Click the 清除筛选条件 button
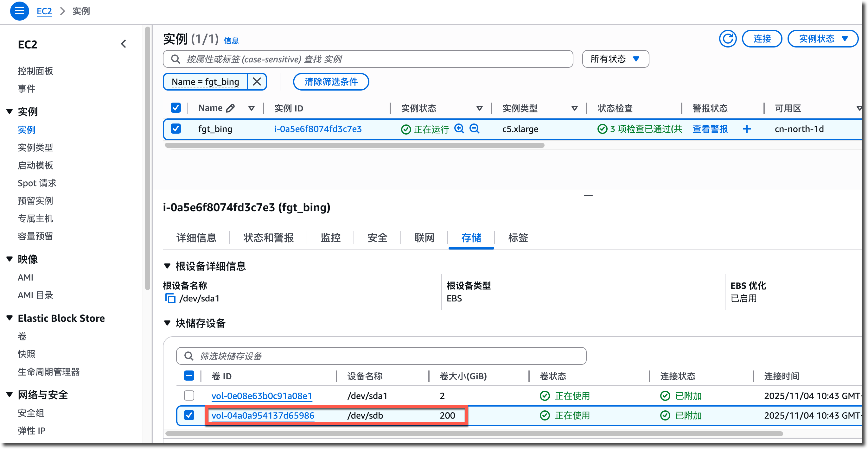The image size is (868, 449). coord(331,81)
